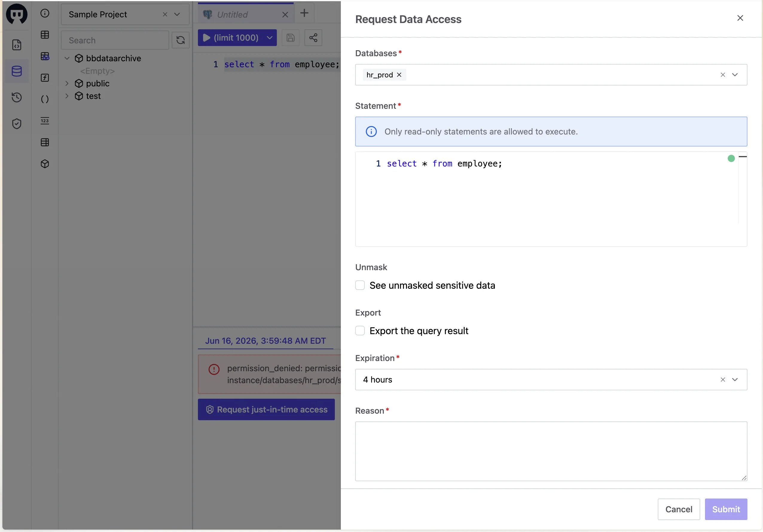
Task: Click the info circle icon in schema sidebar
Action: (45, 13)
